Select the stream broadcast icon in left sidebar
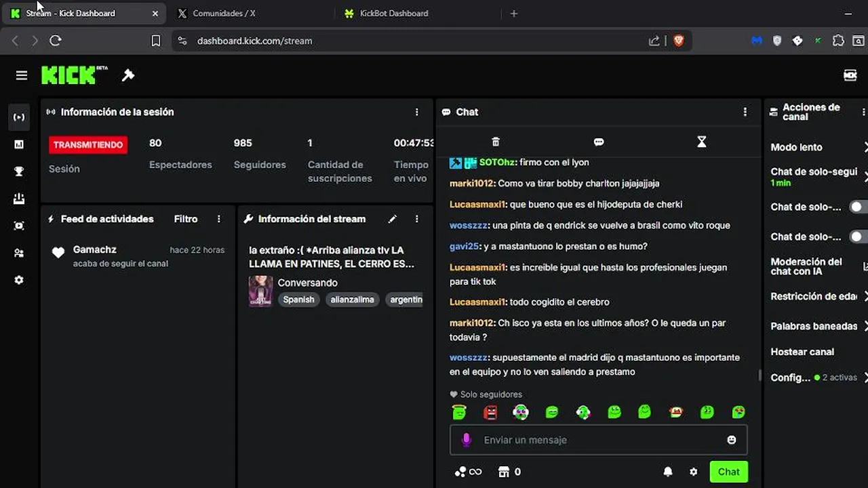This screenshot has width=868, height=488. click(19, 117)
